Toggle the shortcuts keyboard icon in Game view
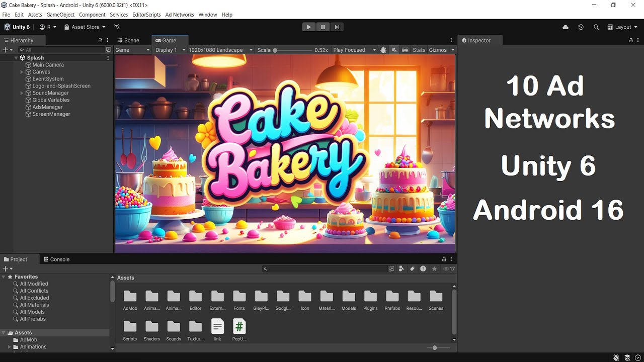 pyautogui.click(x=405, y=50)
